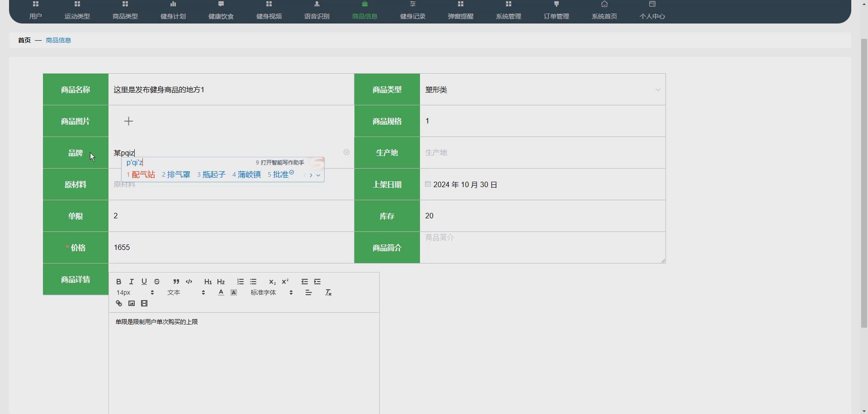This screenshot has width=868, height=414.
Task: Go to 系统首页
Action: (x=604, y=11)
